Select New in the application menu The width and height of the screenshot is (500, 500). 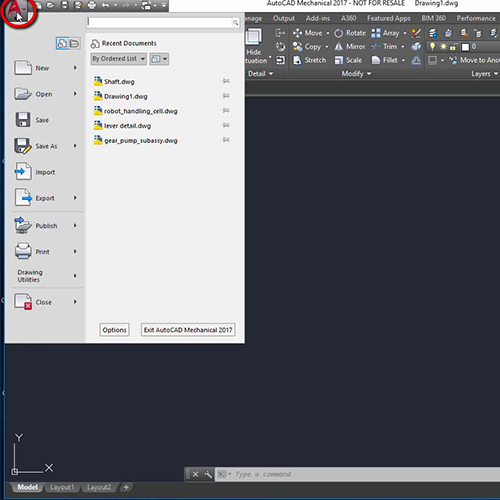point(45,68)
